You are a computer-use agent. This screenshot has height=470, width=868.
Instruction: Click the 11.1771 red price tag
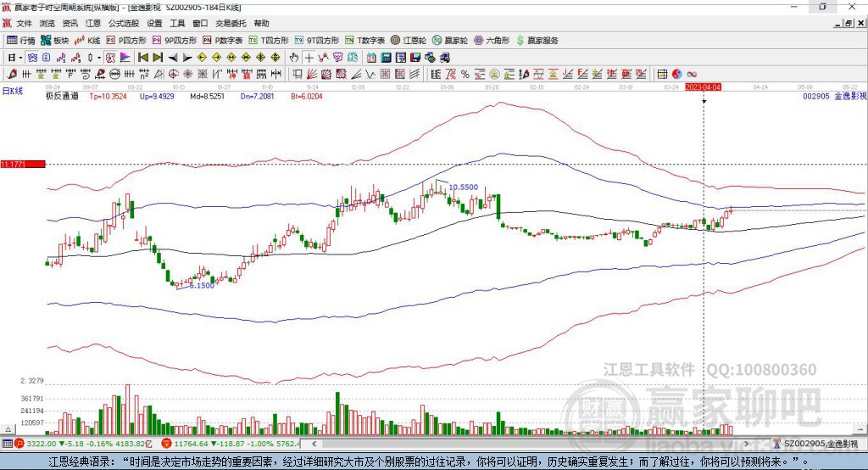point(23,164)
